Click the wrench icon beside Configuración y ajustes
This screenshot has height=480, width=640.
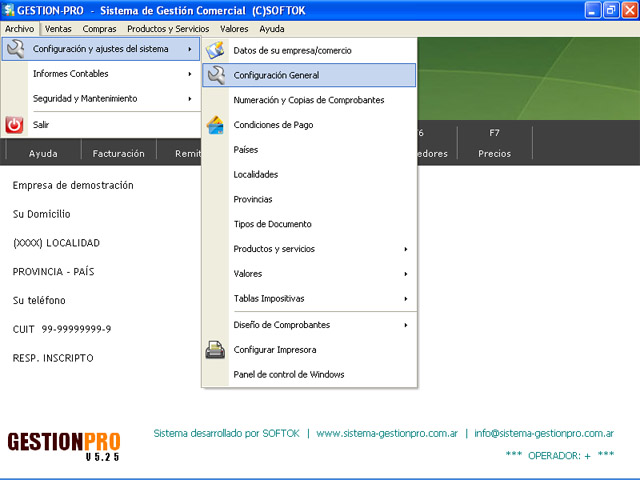coord(16,49)
